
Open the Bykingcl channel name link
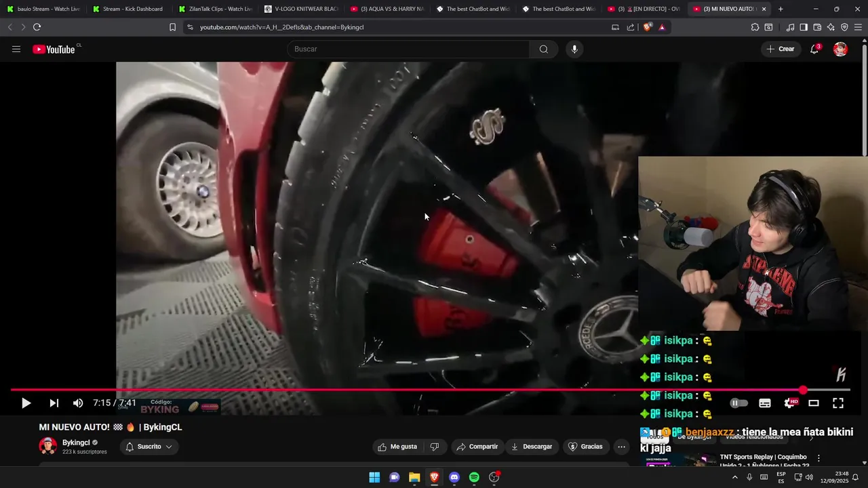76,443
